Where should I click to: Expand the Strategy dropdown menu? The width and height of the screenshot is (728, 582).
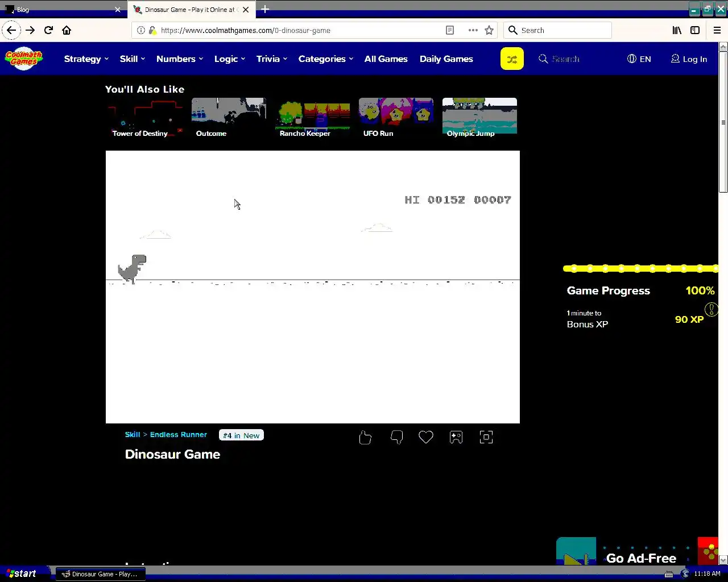coord(86,59)
